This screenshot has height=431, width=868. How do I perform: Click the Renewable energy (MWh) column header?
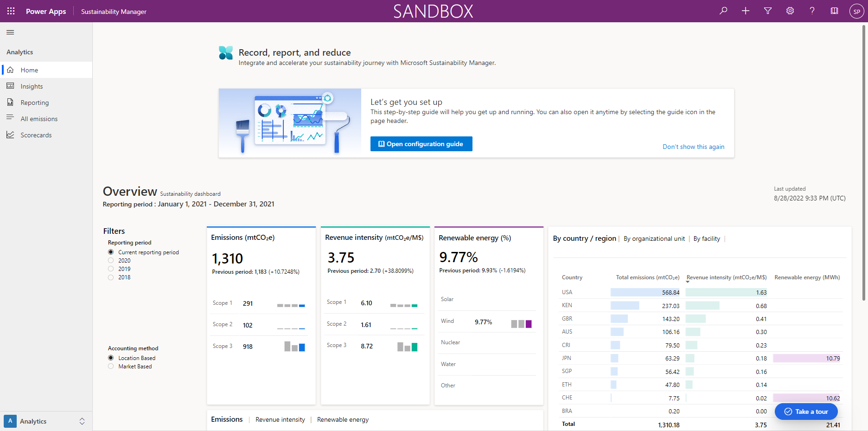point(807,277)
